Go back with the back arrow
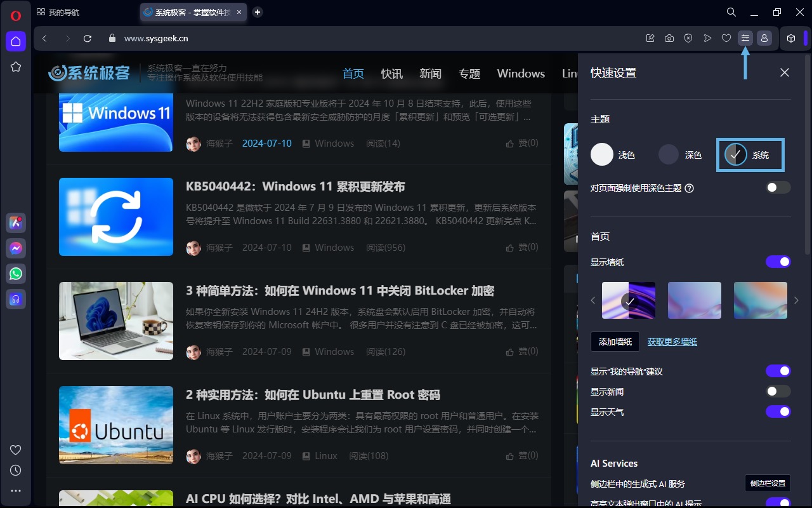The image size is (812, 508). click(x=45, y=38)
